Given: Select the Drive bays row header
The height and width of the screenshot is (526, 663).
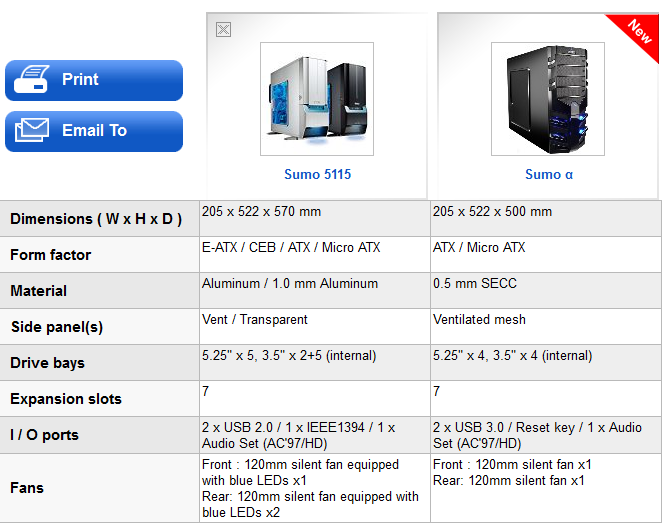Looking at the screenshot, I should (100, 362).
